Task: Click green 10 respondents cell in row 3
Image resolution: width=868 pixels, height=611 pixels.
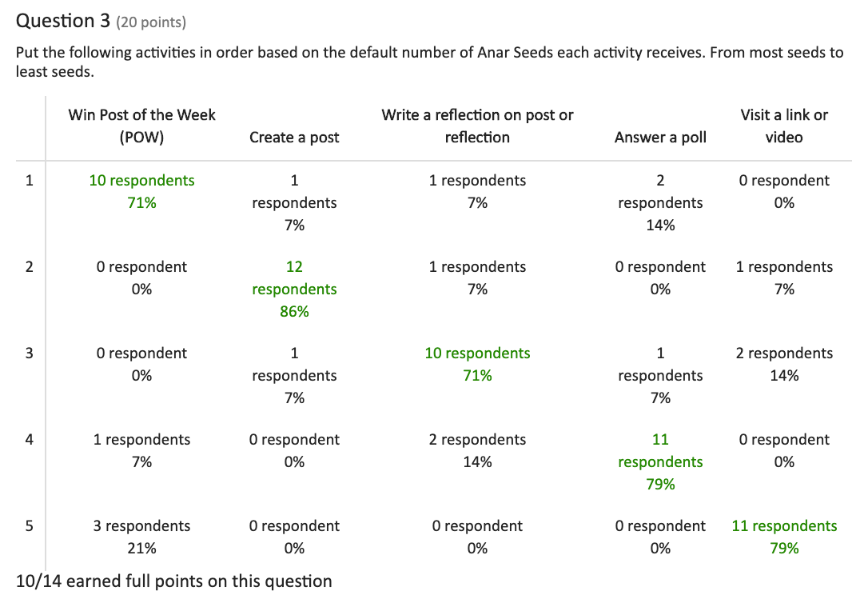Action: 477,364
